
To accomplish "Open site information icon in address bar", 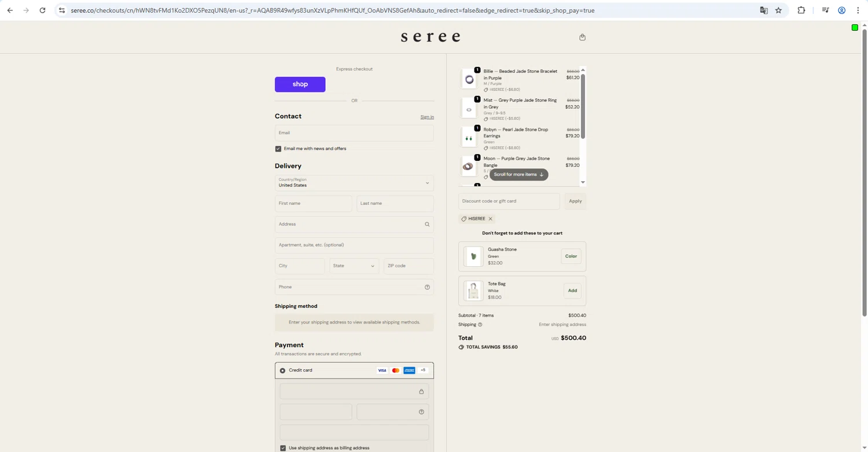I will 62,10.
